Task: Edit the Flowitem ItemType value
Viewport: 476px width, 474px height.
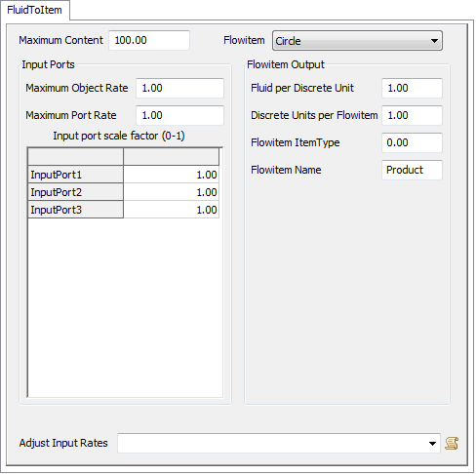Action: [x=412, y=142]
